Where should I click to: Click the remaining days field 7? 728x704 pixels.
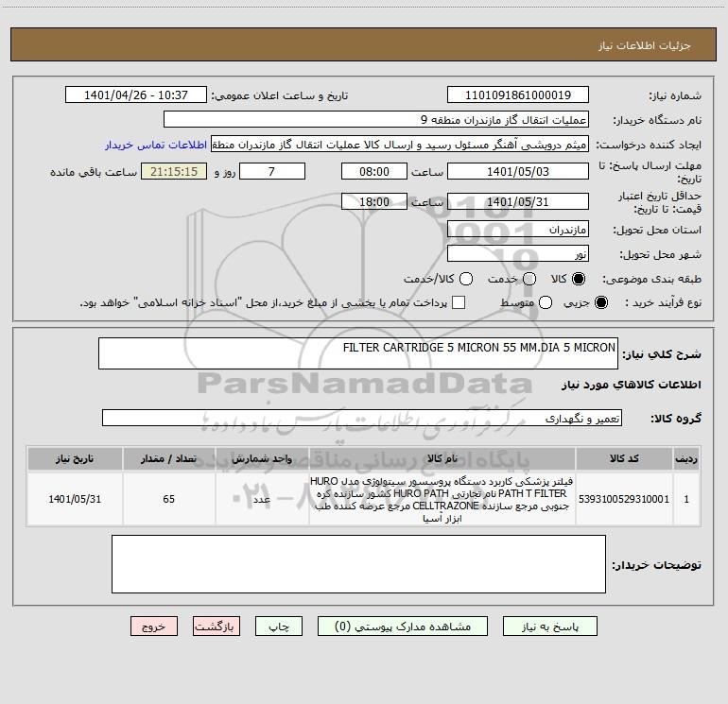[272, 171]
